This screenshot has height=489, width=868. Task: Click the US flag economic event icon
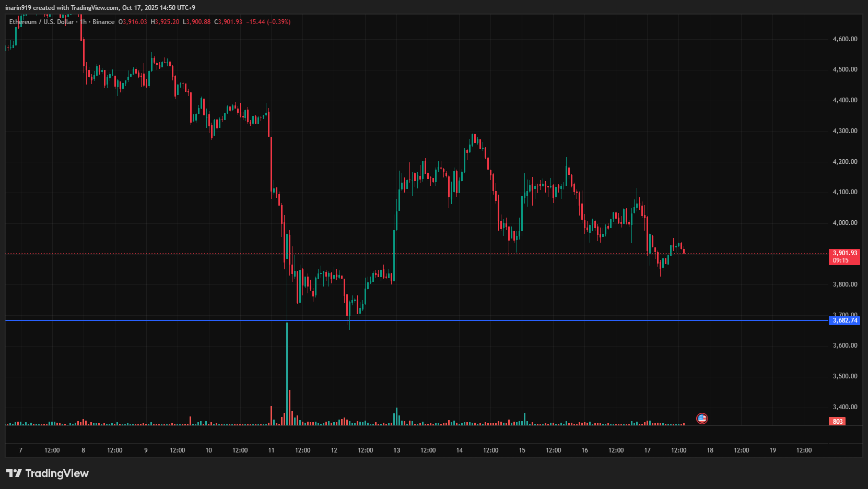(x=702, y=419)
